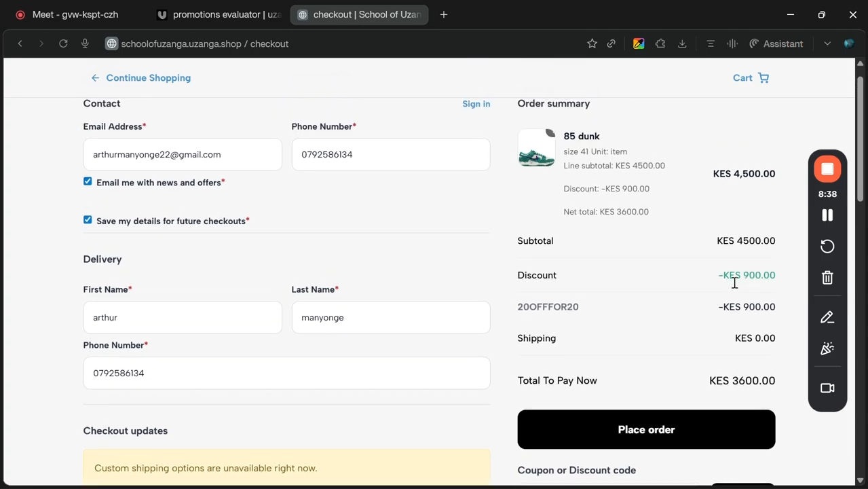Click the back arrow beside Continue Shopping
The image size is (868, 489).
(95, 78)
